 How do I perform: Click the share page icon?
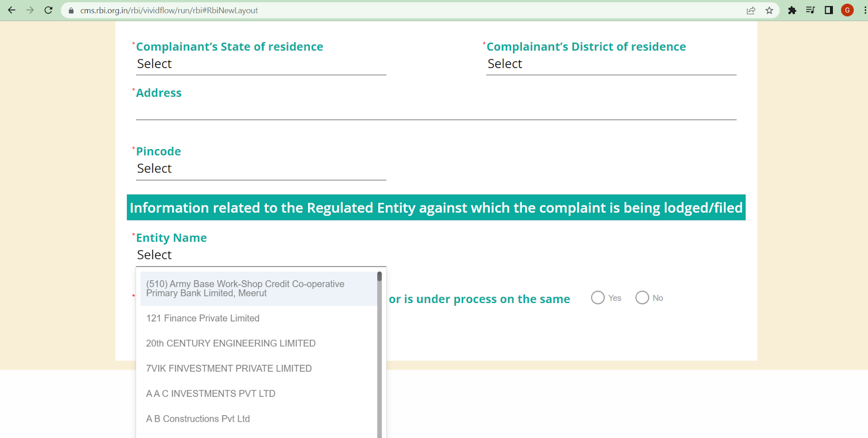pos(751,10)
